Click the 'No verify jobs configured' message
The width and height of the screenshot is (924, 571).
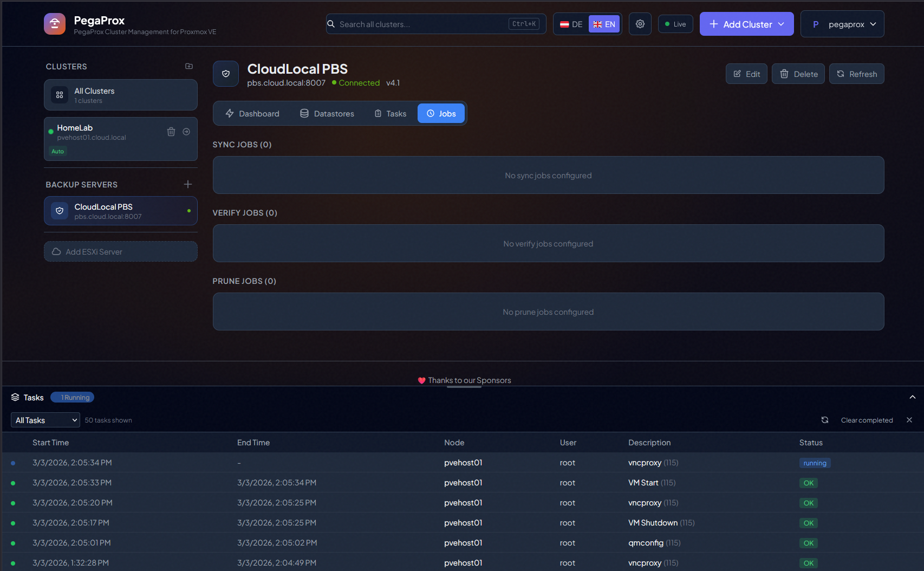point(548,244)
